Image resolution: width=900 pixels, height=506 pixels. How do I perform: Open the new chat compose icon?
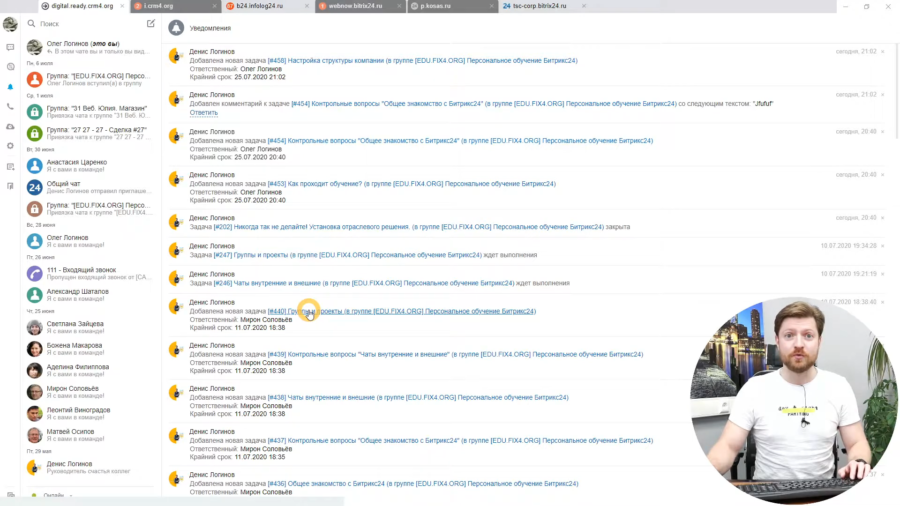(150, 24)
